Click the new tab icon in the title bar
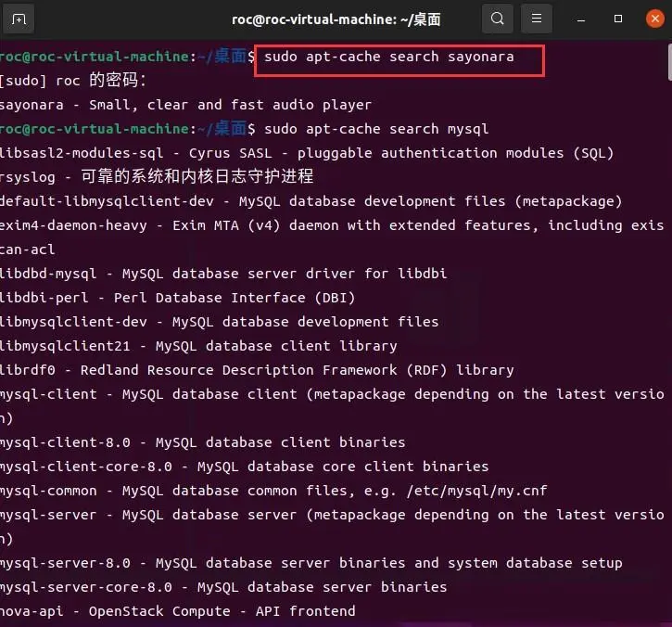 19,19
